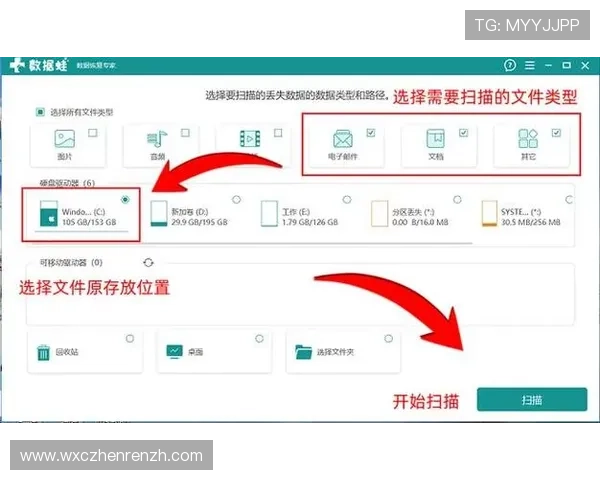Click the 分区丢失 lost partition drive icon
Image resolution: width=600 pixels, height=480 pixels.
379,214
